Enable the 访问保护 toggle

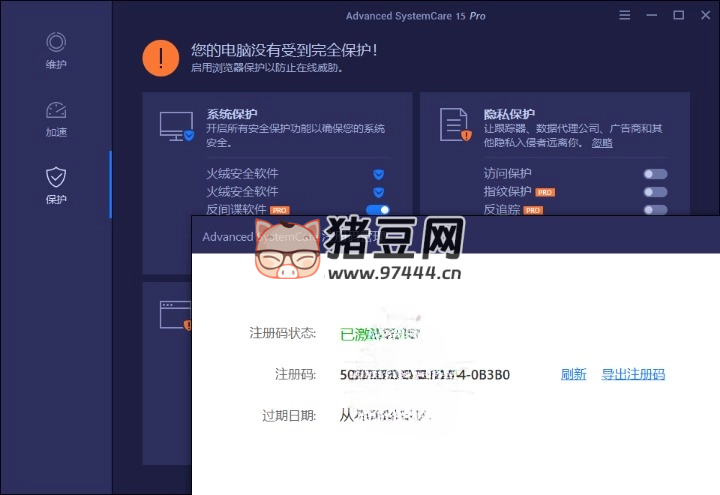(655, 174)
